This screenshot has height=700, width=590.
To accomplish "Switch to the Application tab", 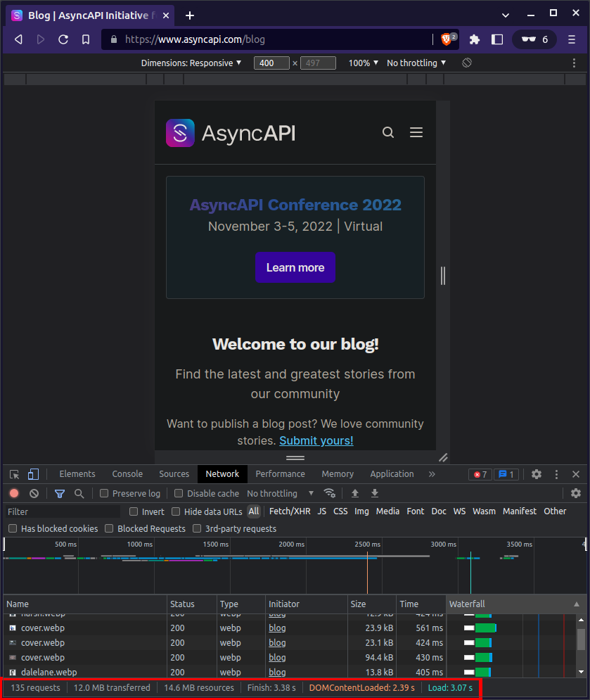I will pos(392,474).
